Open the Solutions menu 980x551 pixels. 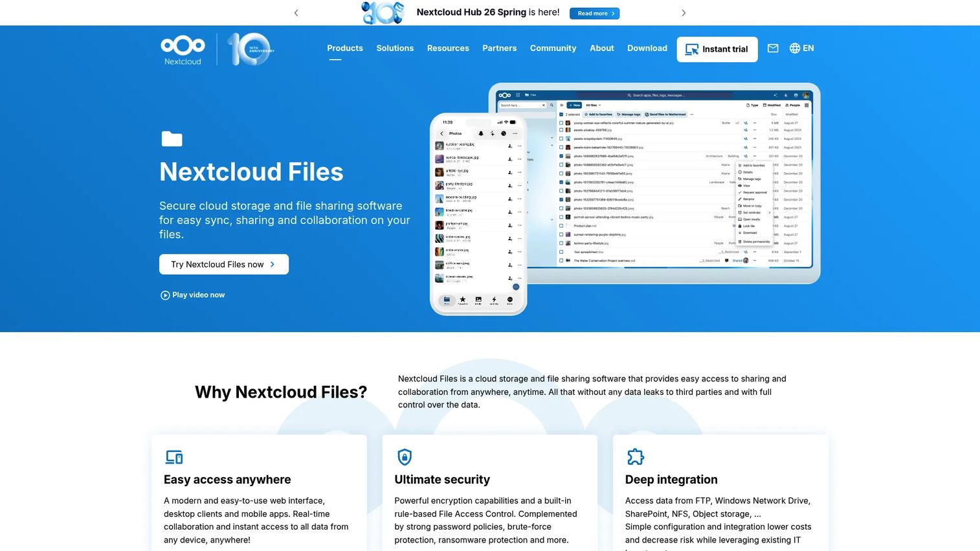click(395, 49)
